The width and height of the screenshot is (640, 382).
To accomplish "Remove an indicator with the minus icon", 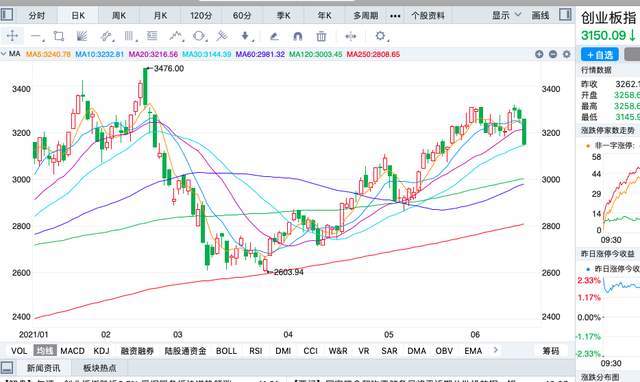I will (553, 54).
